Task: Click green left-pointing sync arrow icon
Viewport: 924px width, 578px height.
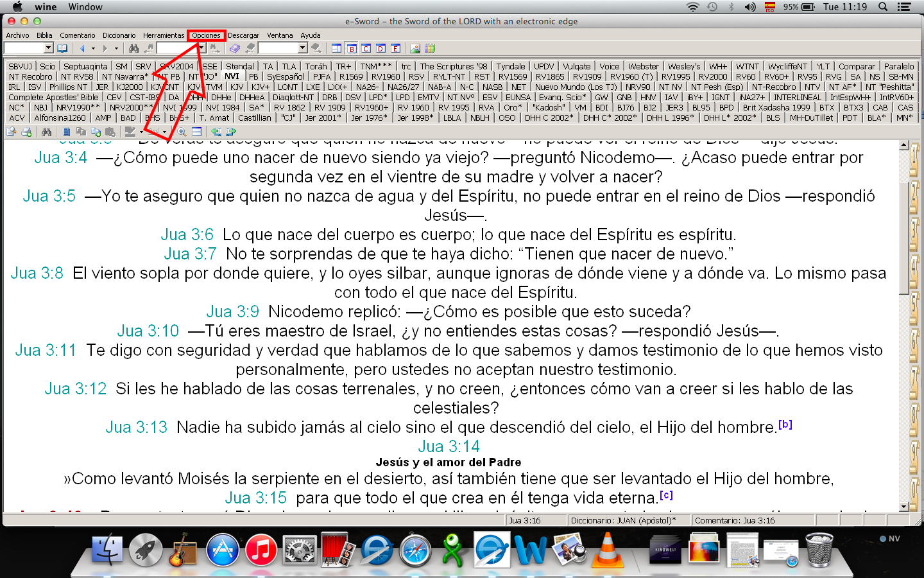Action: pos(216,132)
